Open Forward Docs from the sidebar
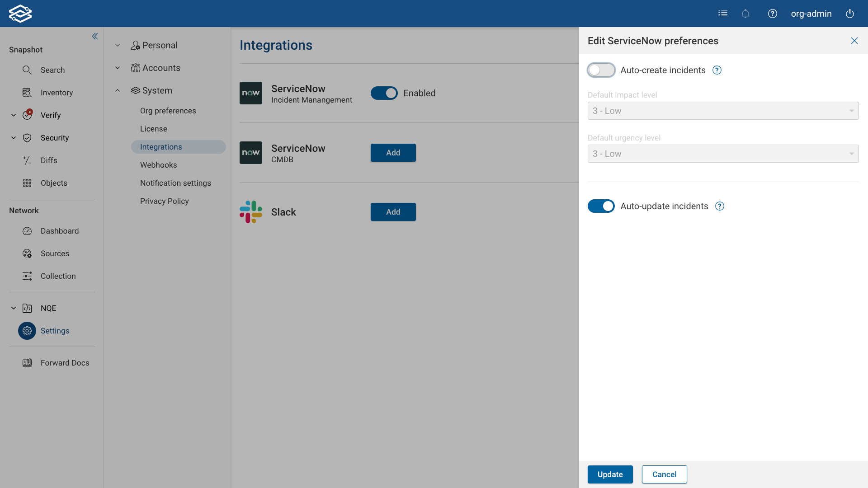 click(x=65, y=362)
